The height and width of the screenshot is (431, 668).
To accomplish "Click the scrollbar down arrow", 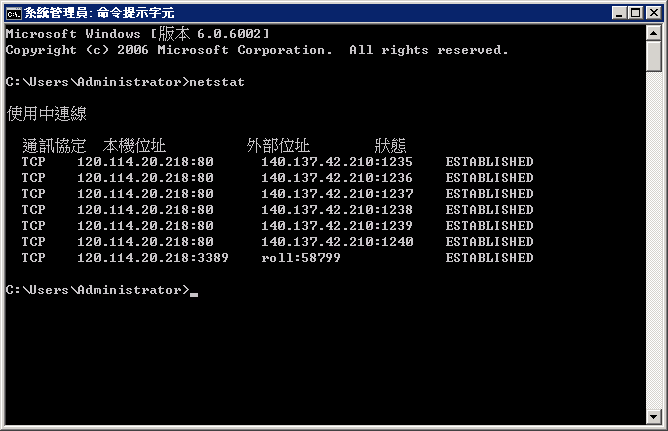I will coord(654,416).
